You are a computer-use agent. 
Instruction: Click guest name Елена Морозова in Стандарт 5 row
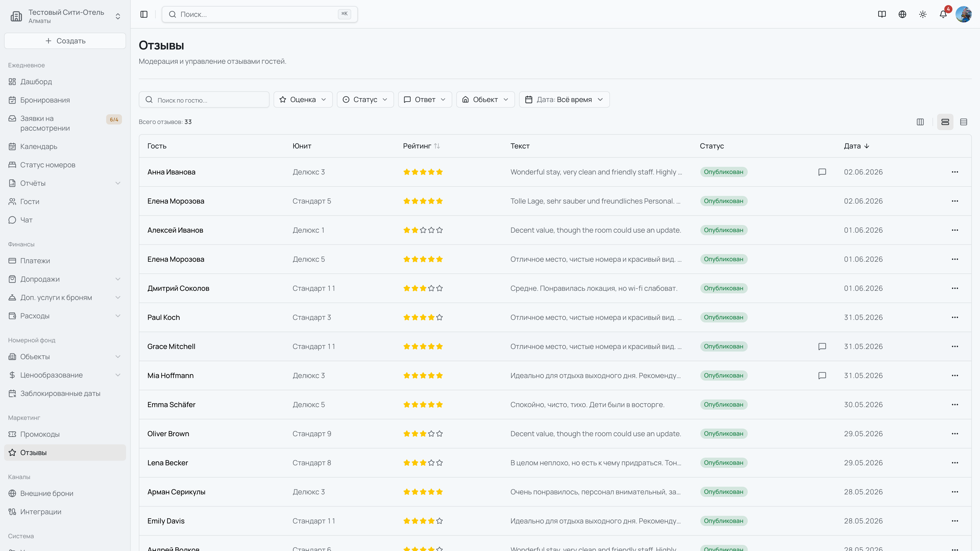176,201
